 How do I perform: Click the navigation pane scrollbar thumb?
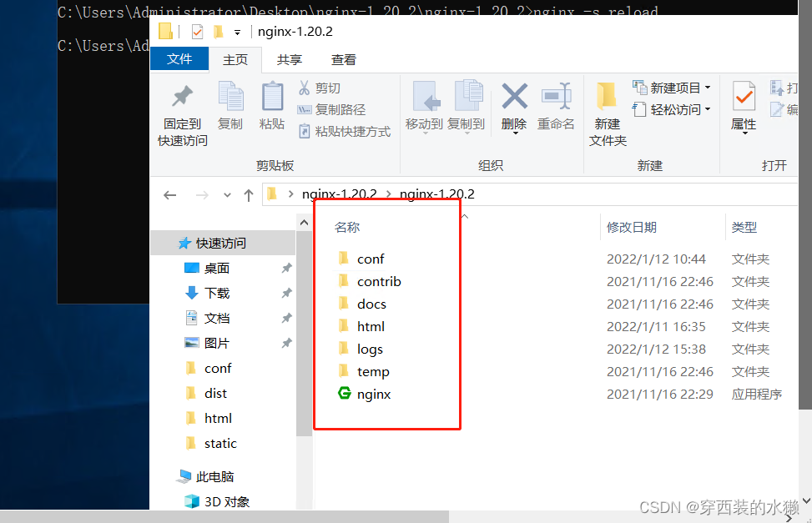pos(304,334)
